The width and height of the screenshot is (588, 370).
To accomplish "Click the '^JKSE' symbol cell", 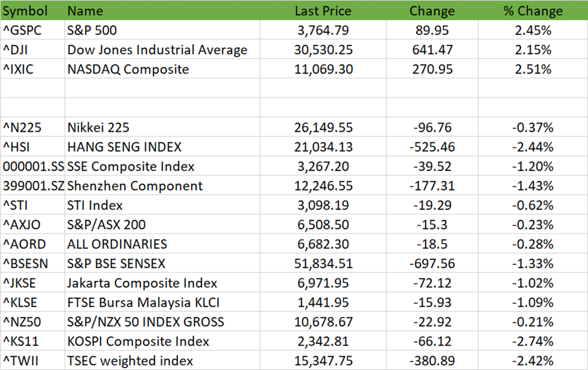I will pos(33,283).
